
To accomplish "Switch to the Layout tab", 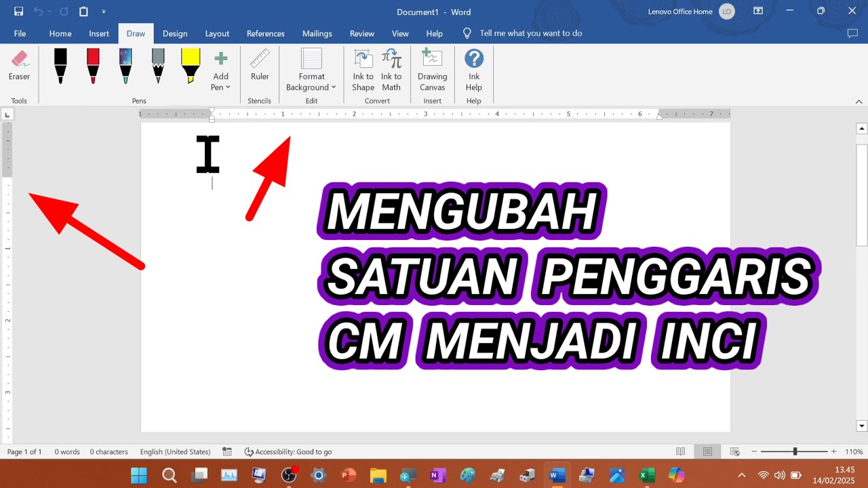I will [217, 33].
